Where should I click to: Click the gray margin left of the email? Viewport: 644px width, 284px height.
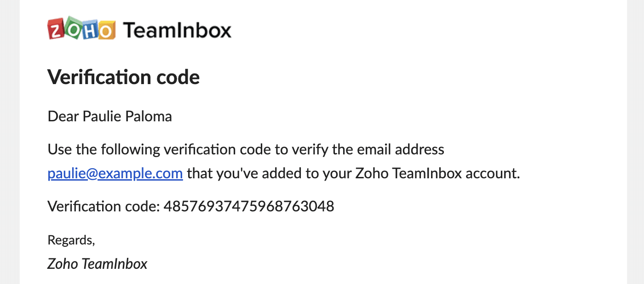10,142
